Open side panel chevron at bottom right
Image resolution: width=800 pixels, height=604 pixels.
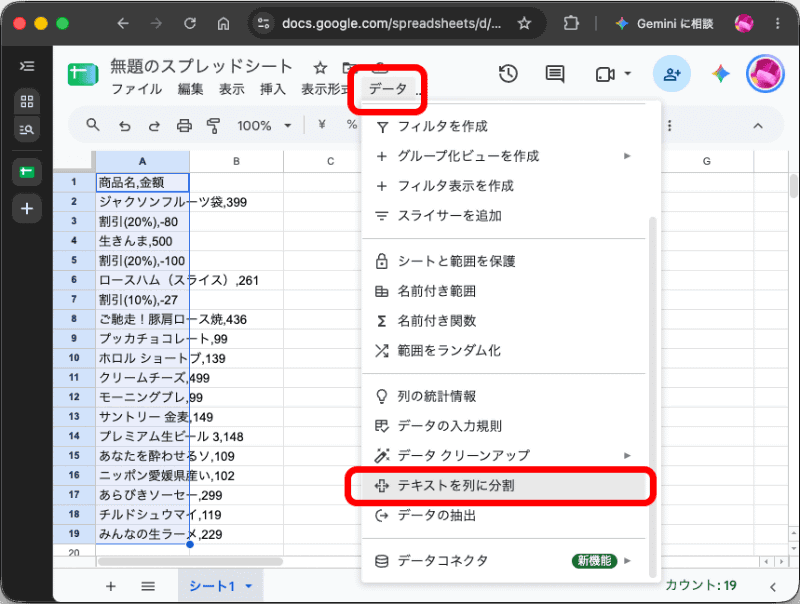(773, 587)
